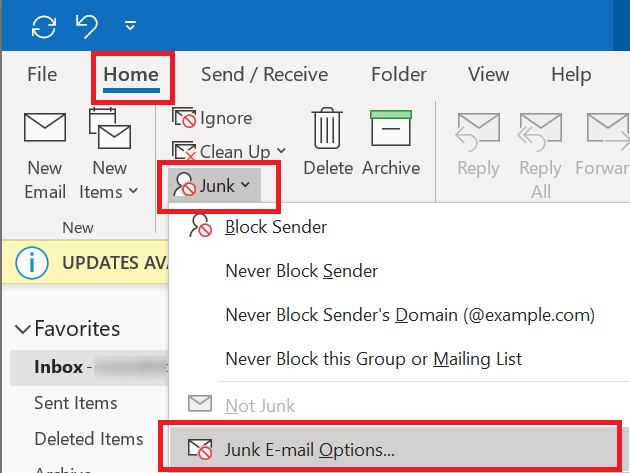Open Junk E-mail Options...
Viewport: 630px width, 473px height.
pos(393,449)
